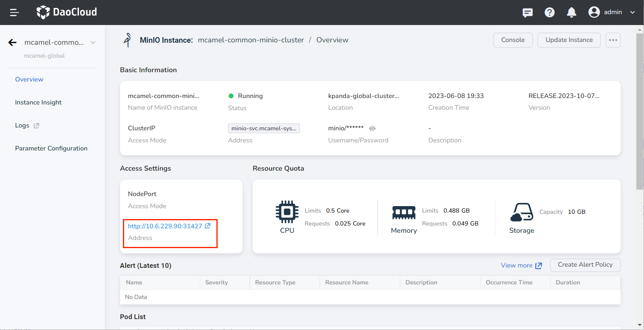
Task: Open the notifications bell
Action: (x=571, y=13)
